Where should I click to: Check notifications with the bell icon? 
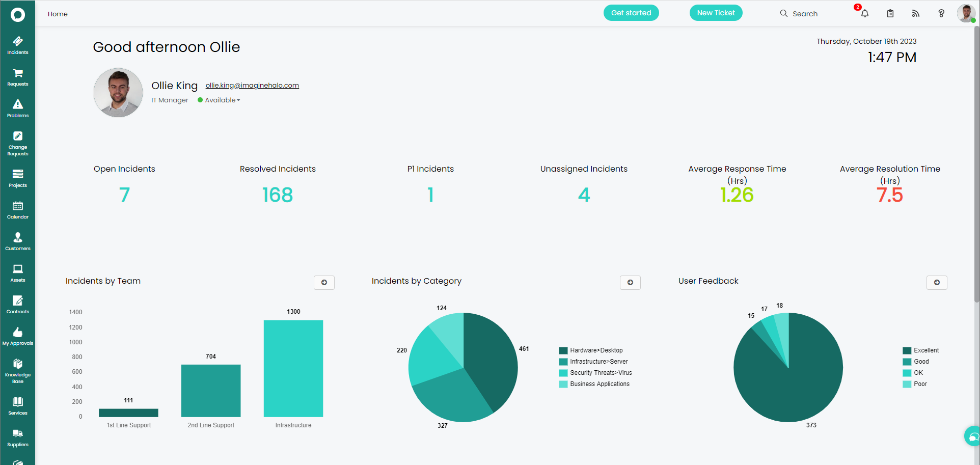(864, 13)
